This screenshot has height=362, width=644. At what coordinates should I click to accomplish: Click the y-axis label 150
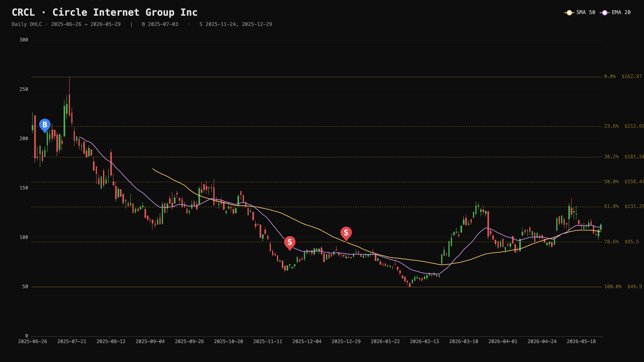click(x=24, y=188)
